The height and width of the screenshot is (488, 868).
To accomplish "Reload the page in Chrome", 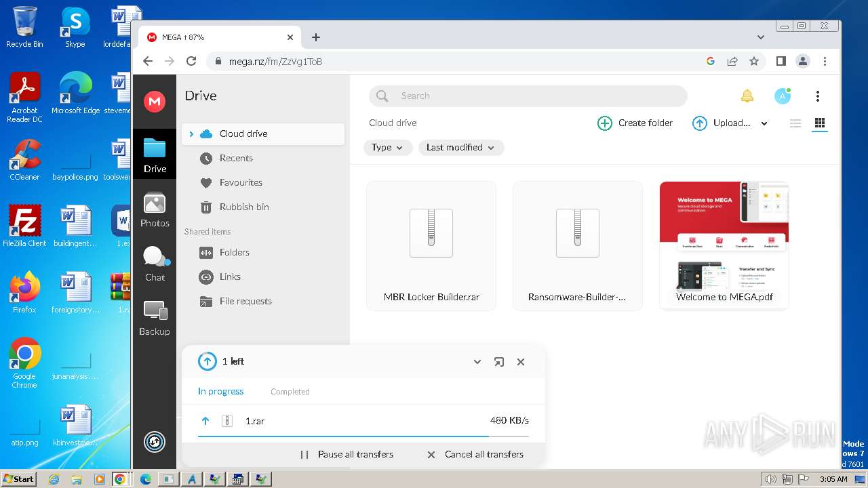I will tap(191, 61).
